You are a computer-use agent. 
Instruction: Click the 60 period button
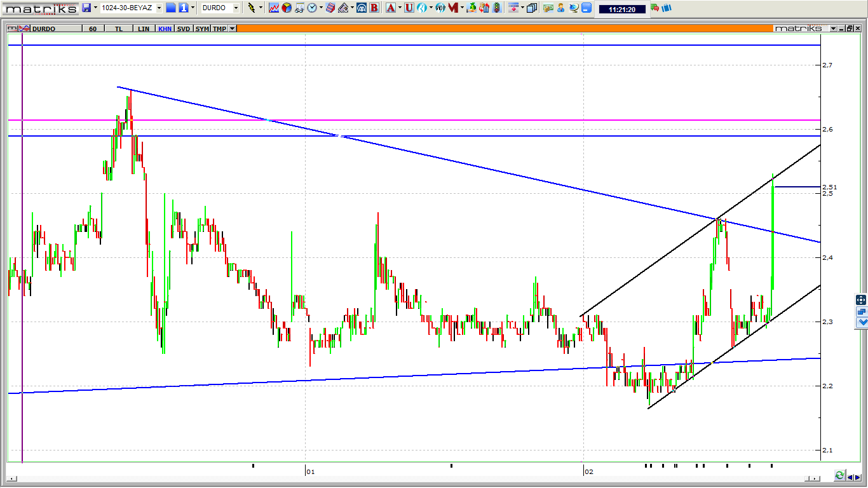click(x=93, y=29)
